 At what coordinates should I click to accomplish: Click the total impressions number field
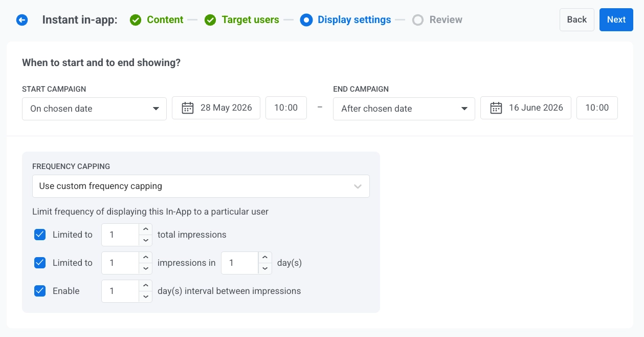coord(120,235)
